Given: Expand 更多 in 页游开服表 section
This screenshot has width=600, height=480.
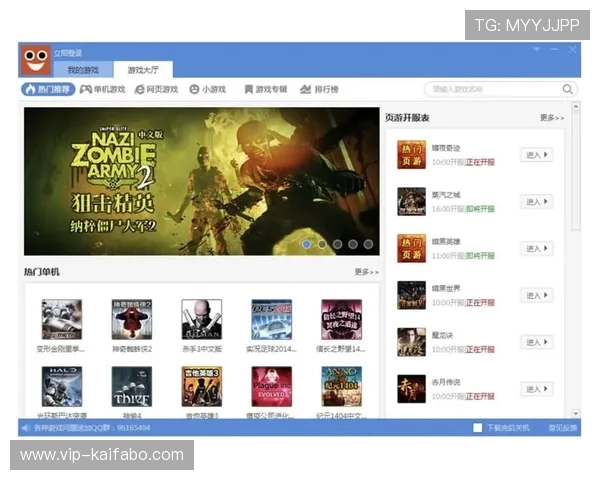Looking at the screenshot, I should pyautogui.click(x=552, y=118).
